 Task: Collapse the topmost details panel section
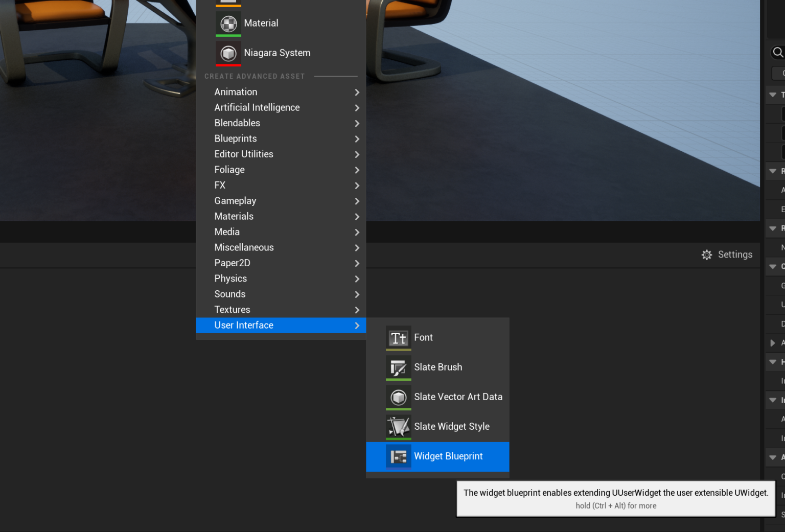click(772, 95)
